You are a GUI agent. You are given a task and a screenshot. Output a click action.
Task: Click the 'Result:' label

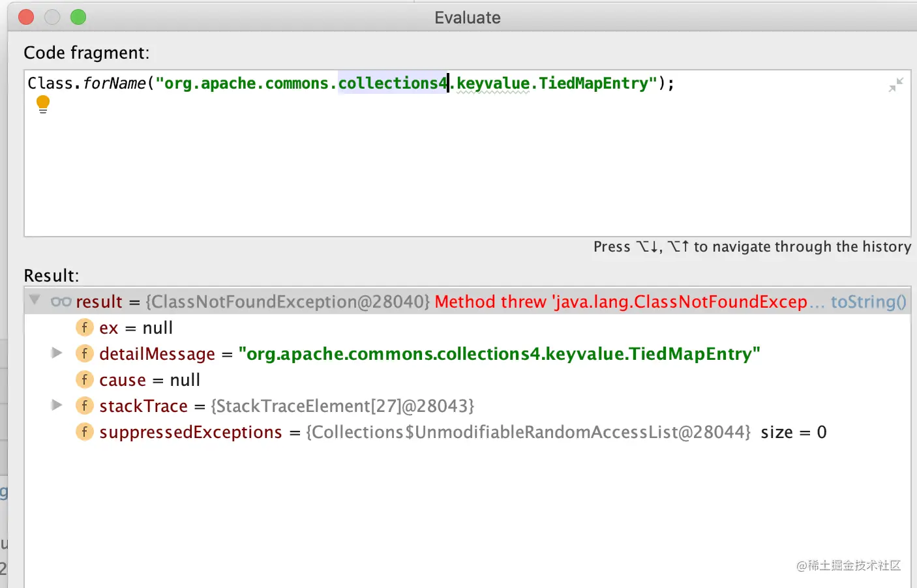(51, 276)
